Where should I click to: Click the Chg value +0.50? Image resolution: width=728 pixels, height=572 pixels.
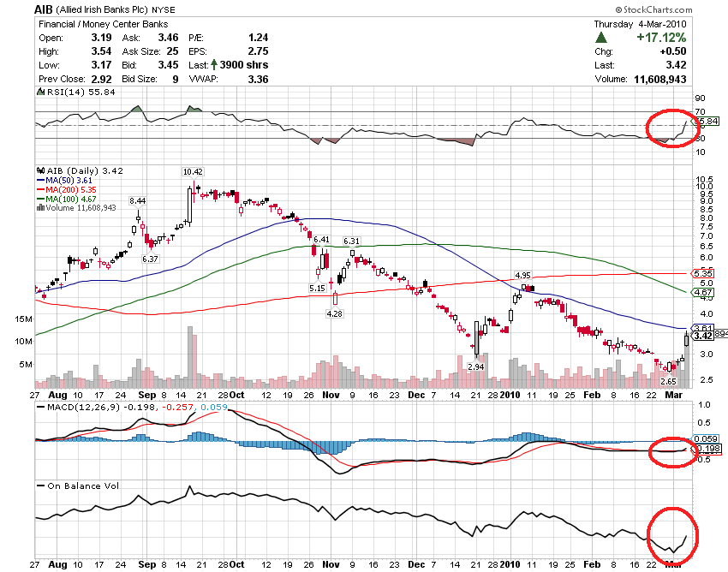(672, 51)
